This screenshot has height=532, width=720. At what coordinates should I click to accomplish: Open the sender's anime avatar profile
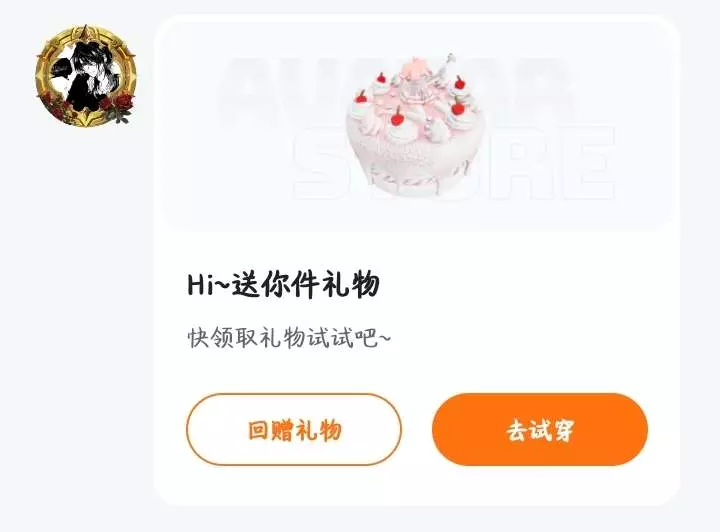coord(85,76)
